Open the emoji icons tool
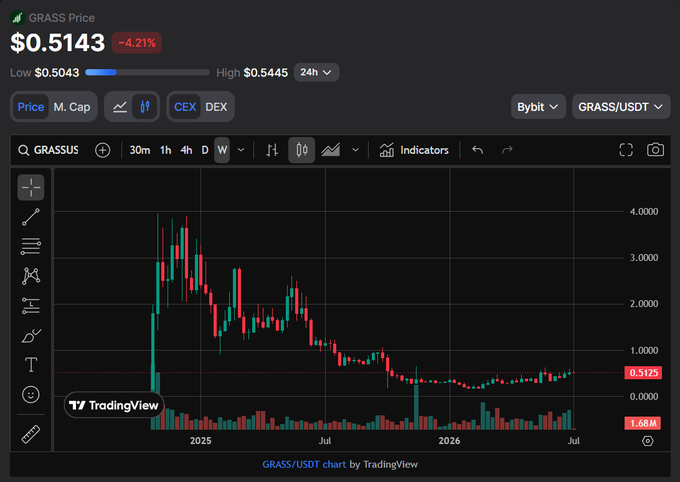The image size is (680, 482). tap(31, 394)
